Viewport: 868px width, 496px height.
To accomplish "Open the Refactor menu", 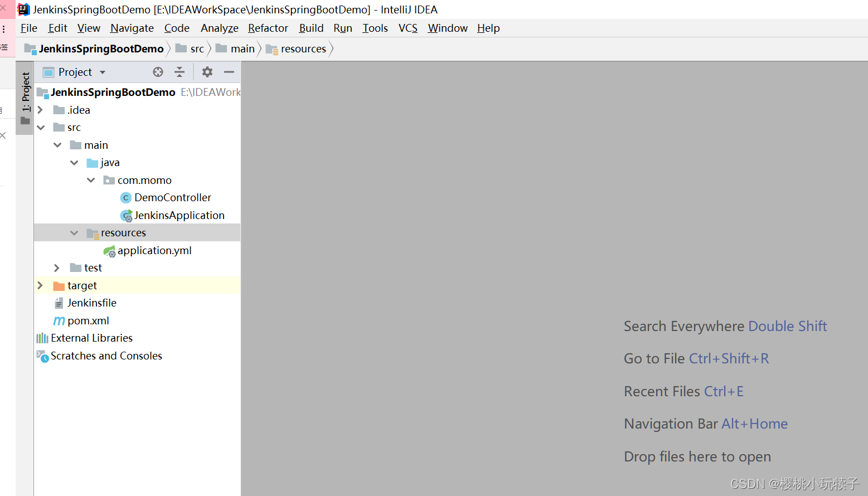I will point(268,28).
